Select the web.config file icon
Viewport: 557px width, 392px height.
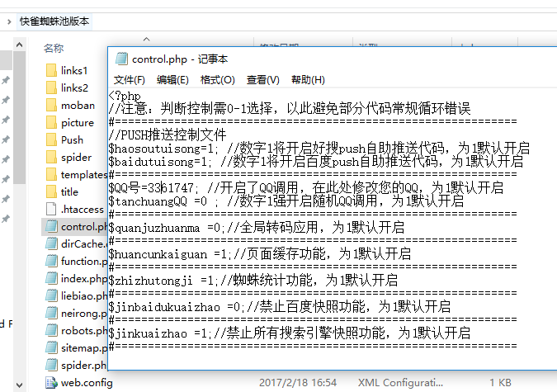coord(51,382)
